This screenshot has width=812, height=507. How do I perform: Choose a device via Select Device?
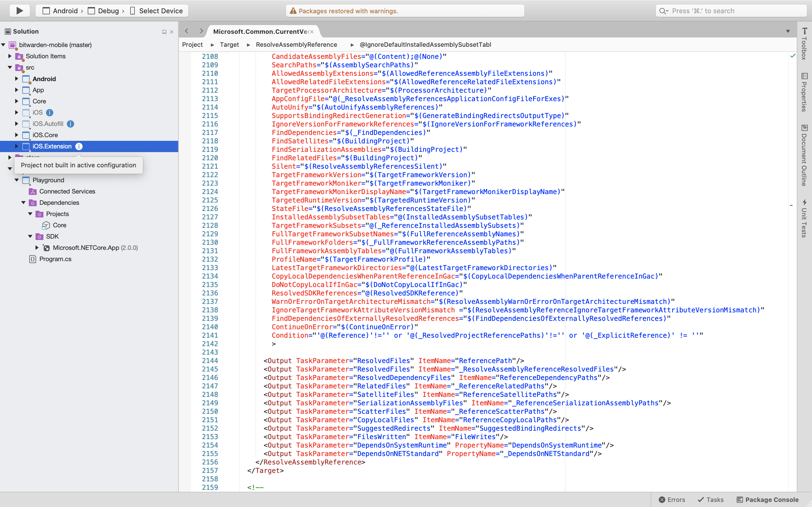(156, 11)
